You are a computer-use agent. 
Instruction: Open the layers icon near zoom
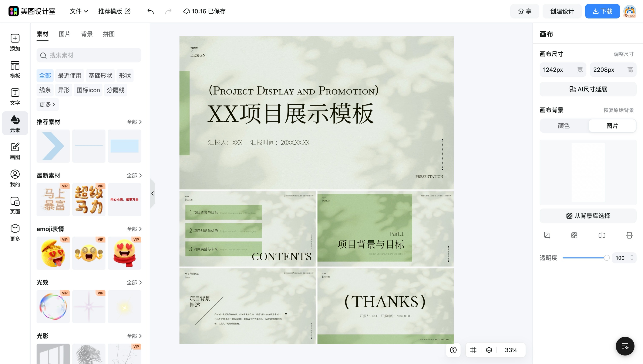point(489,350)
